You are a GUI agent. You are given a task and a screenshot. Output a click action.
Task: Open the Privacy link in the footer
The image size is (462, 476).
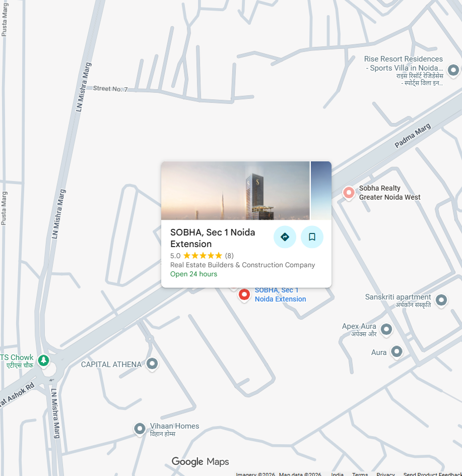(x=385, y=474)
